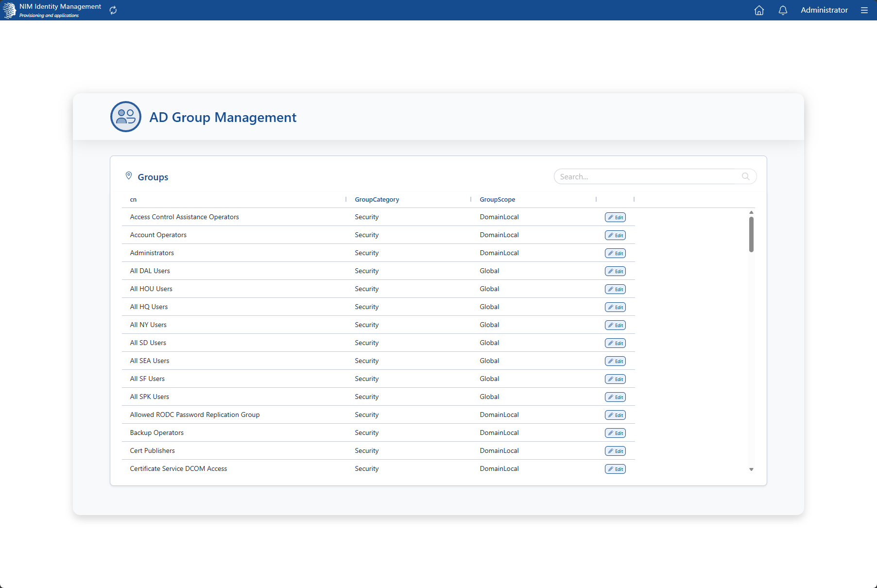Sort by the GroupScope column header
The height and width of the screenshot is (588, 877).
click(497, 200)
